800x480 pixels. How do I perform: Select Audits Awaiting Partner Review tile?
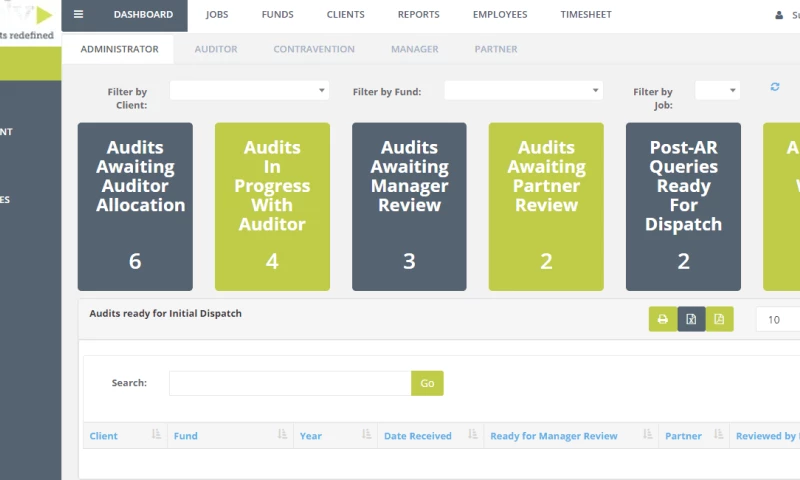546,207
